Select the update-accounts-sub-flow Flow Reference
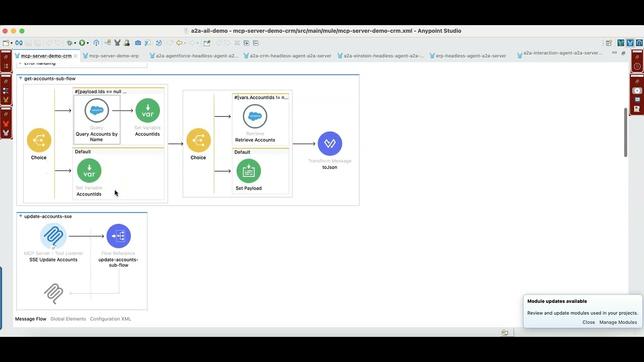The width and height of the screenshot is (644, 362). click(x=119, y=236)
